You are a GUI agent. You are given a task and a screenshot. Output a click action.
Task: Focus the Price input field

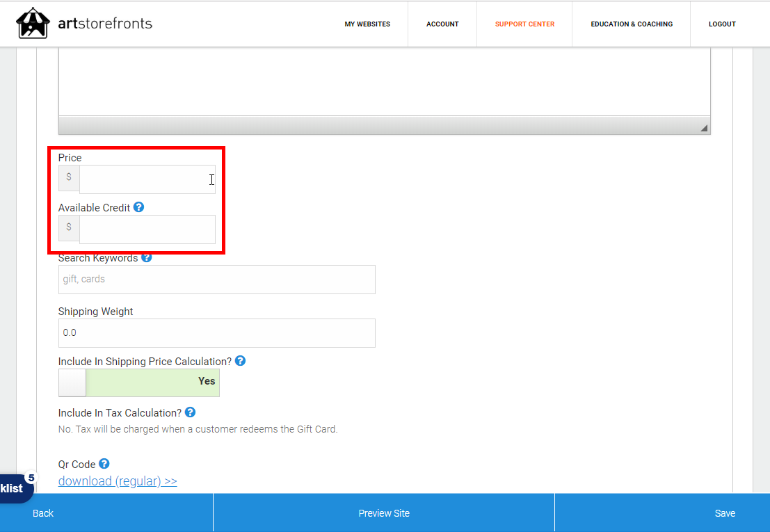(147, 179)
